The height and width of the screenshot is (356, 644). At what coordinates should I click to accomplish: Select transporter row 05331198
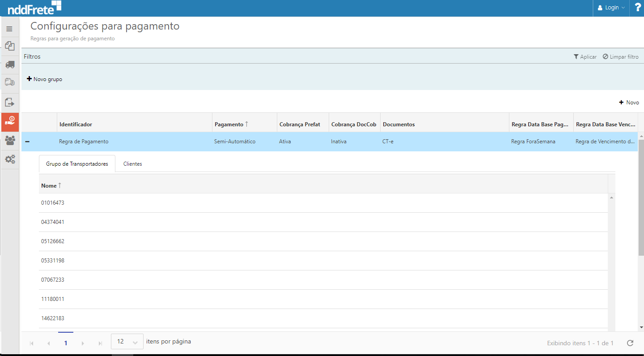click(323, 261)
